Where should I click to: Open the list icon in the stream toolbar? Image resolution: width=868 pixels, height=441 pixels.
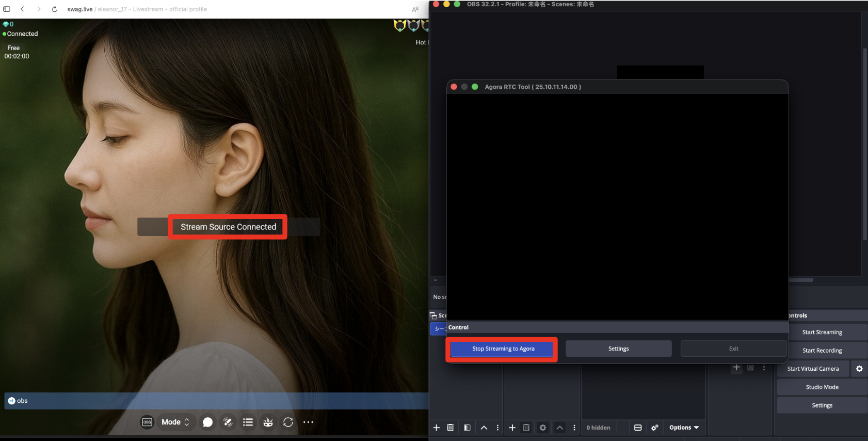click(248, 422)
